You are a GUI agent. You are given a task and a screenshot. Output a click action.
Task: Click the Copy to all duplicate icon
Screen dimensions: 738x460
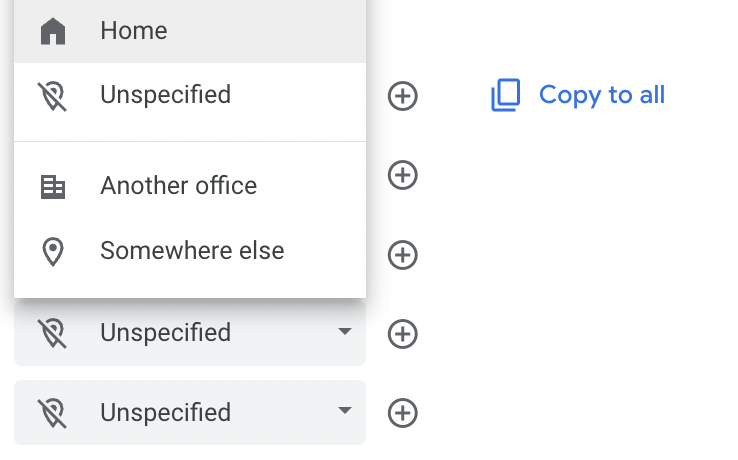point(505,95)
